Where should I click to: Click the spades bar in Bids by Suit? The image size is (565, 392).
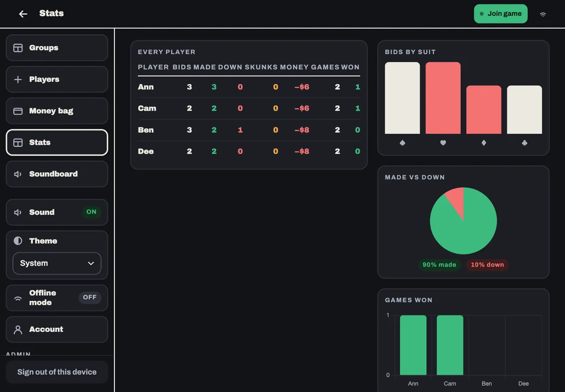pos(402,98)
